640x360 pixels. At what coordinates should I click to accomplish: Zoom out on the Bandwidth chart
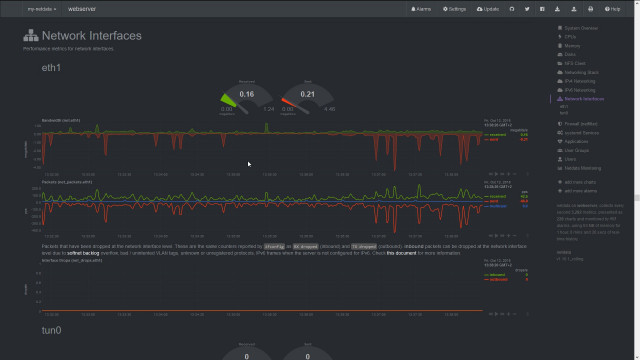tap(515, 174)
